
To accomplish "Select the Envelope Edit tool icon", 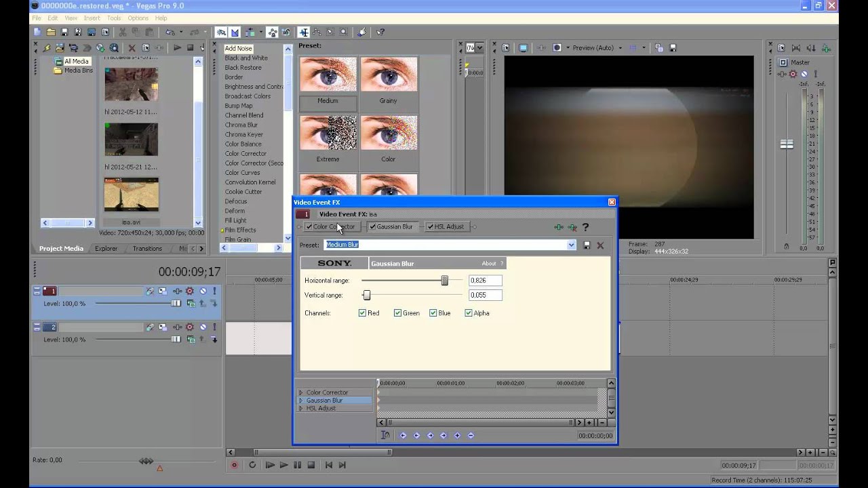I will [317, 32].
